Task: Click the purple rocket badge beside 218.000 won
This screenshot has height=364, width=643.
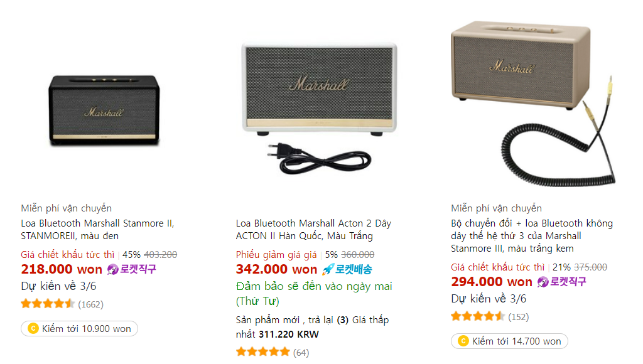Action: [131, 269]
